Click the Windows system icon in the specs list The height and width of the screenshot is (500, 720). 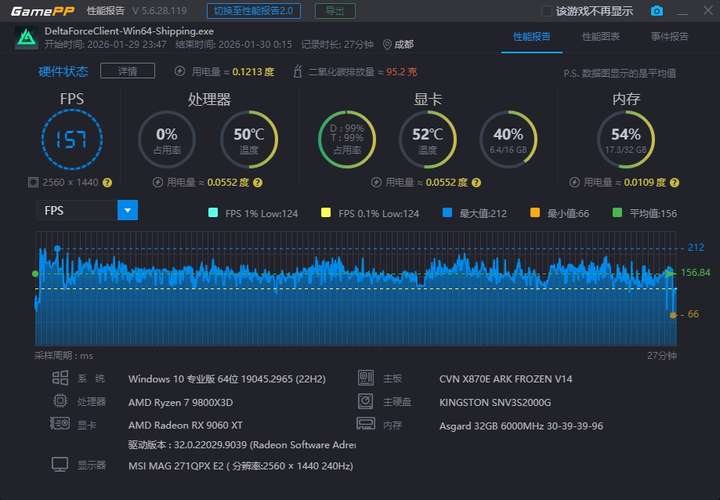(60, 378)
